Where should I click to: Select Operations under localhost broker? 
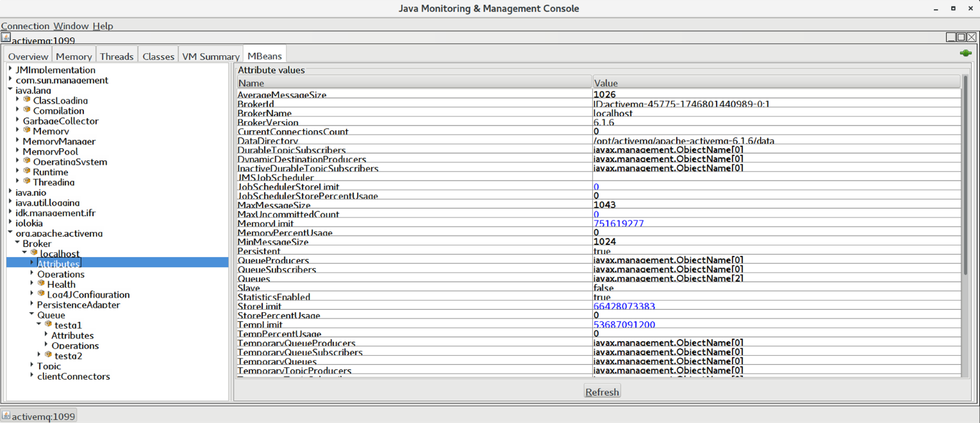(x=61, y=274)
